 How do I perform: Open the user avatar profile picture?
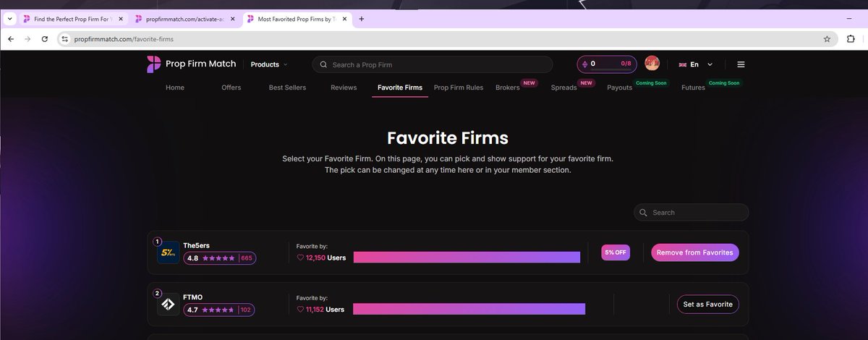pos(652,64)
